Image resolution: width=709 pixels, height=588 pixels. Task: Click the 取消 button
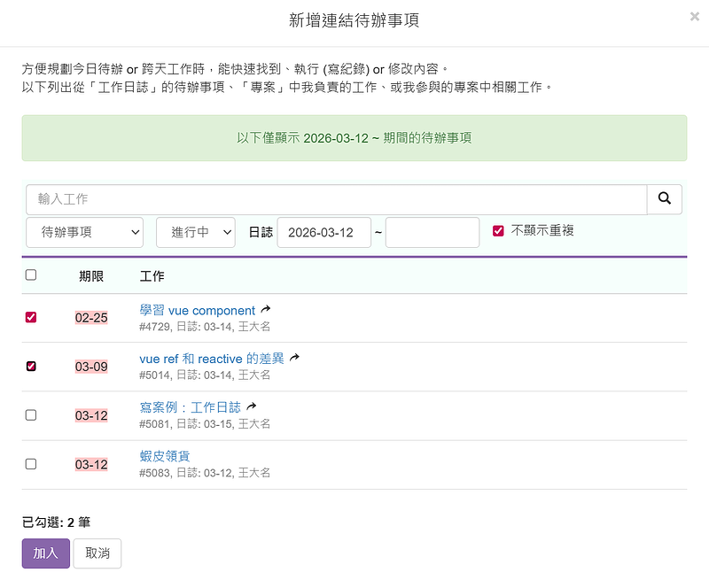click(x=97, y=553)
